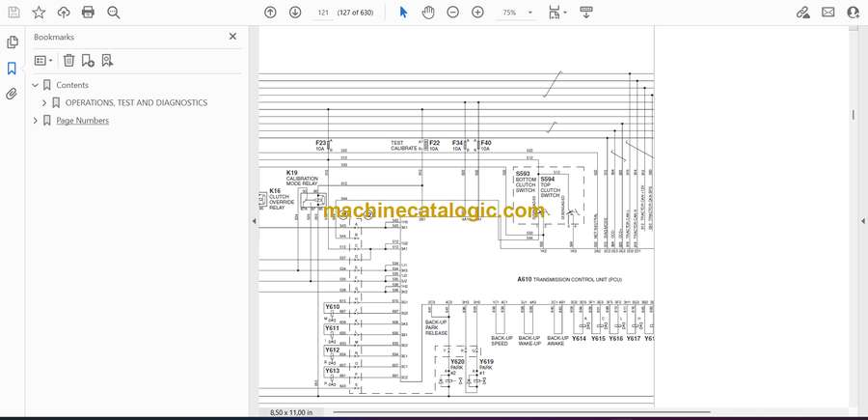Add a new bookmark icon
The height and width of the screenshot is (420, 868).
(88, 61)
